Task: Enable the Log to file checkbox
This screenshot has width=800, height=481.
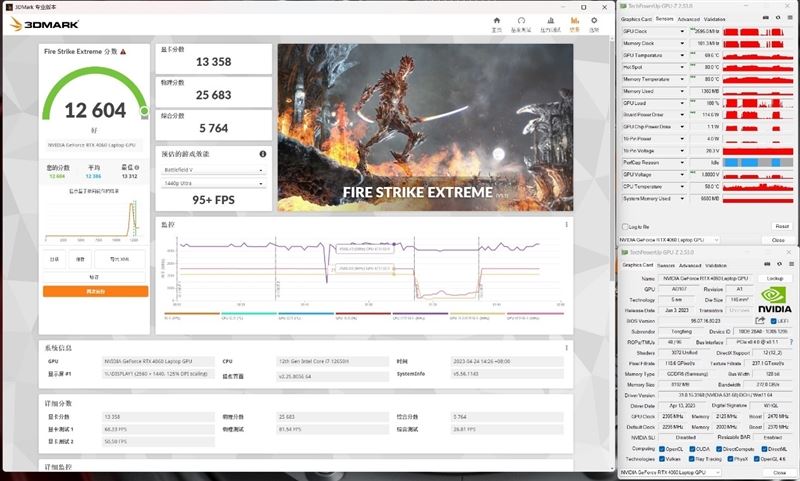Action: [x=625, y=226]
